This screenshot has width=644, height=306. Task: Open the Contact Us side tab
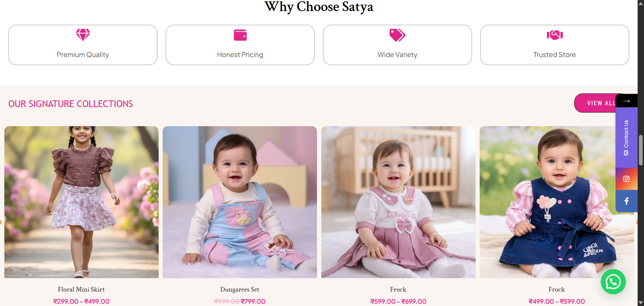click(626, 138)
